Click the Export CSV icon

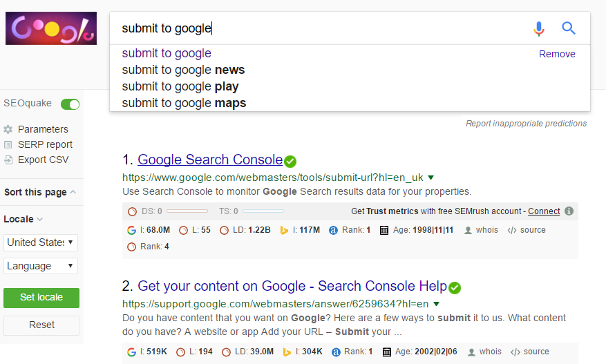coord(8,160)
